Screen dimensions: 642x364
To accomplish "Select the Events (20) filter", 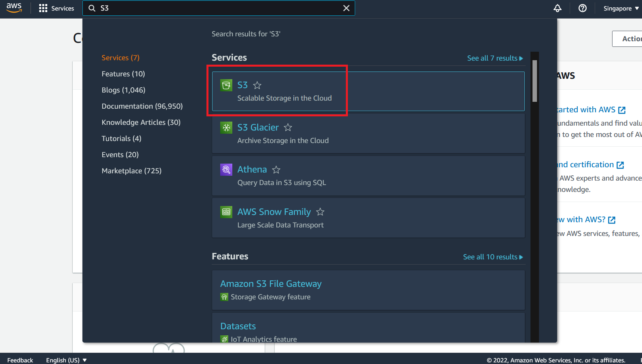I will coord(120,155).
